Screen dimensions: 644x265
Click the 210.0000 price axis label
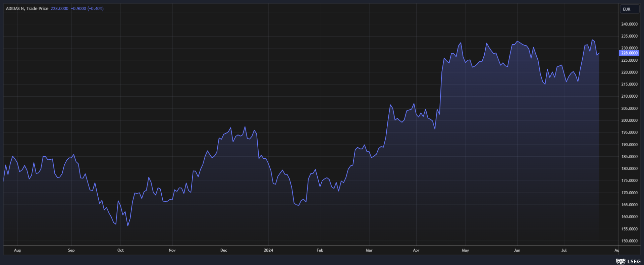coord(629,96)
